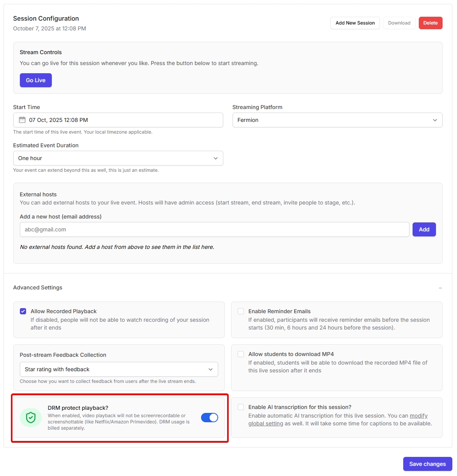The image size is (457, 476).
Task: Click Add New Session button
Action: (355, 23)
